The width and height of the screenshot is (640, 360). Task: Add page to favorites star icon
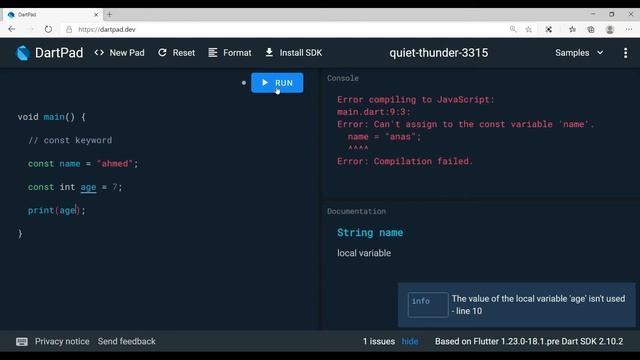tap(529, 29)
